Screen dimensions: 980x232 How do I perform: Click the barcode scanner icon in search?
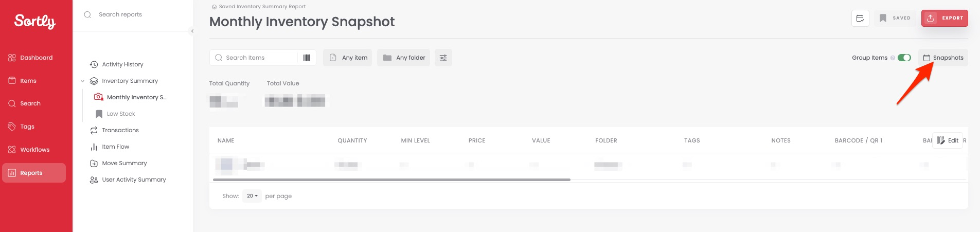pyautogui.click(x=307, y=58)
